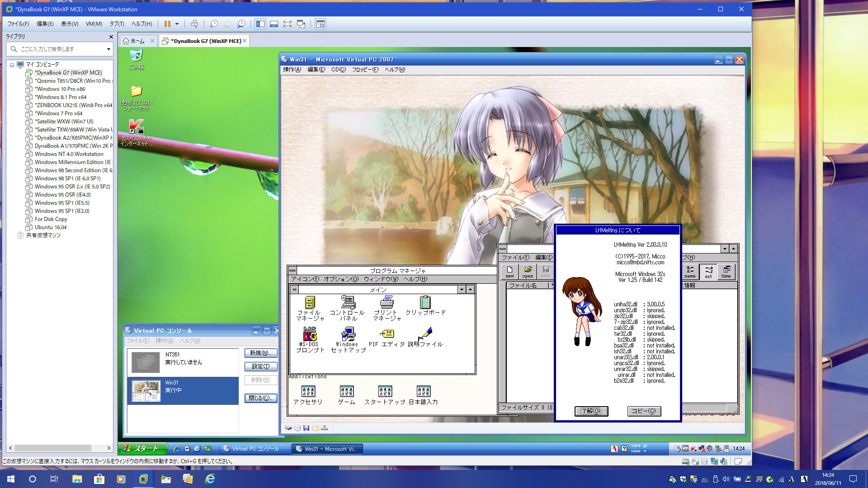The height and width of the screenshot is (488, 868).
Task: Close the ライブラリ panel
Action: point(111,37)
